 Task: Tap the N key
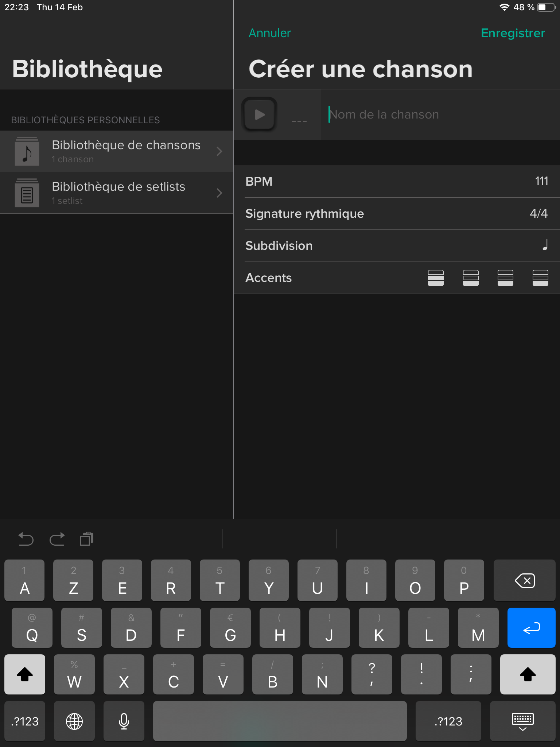click(322, 674)
